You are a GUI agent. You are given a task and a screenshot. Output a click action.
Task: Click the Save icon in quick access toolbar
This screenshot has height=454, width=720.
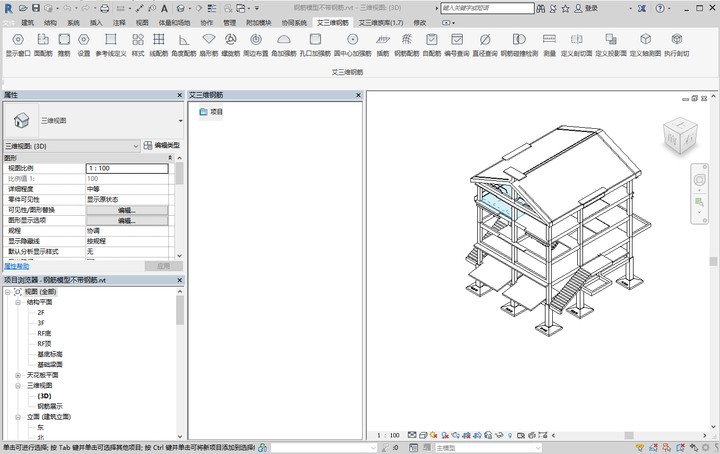36,8
